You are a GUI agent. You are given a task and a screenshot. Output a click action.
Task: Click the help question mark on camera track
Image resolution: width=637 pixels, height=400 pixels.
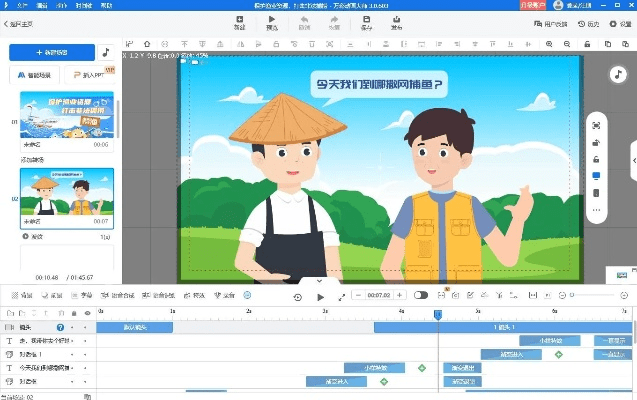pyautogui.click(x=60, y=327)
